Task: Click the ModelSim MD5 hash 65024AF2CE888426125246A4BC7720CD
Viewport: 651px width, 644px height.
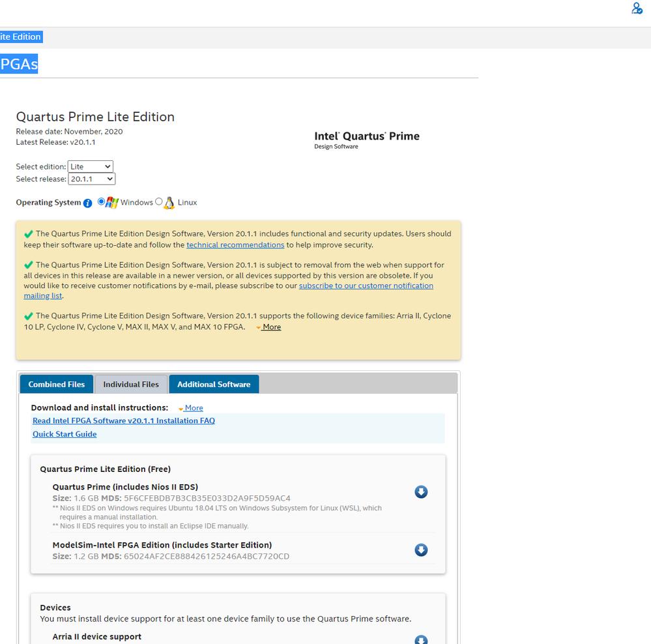Action: point(207,557)
